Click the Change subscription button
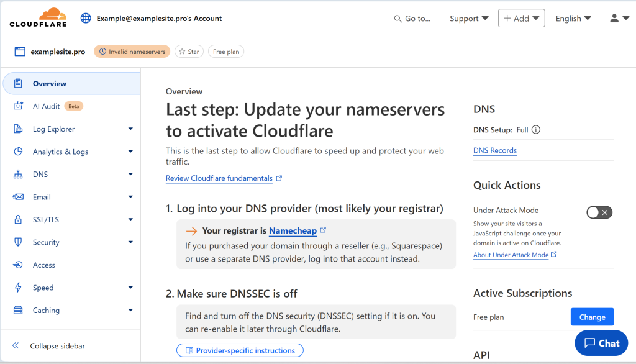This screenshot has height=364, width=636. tap(592, 317)
